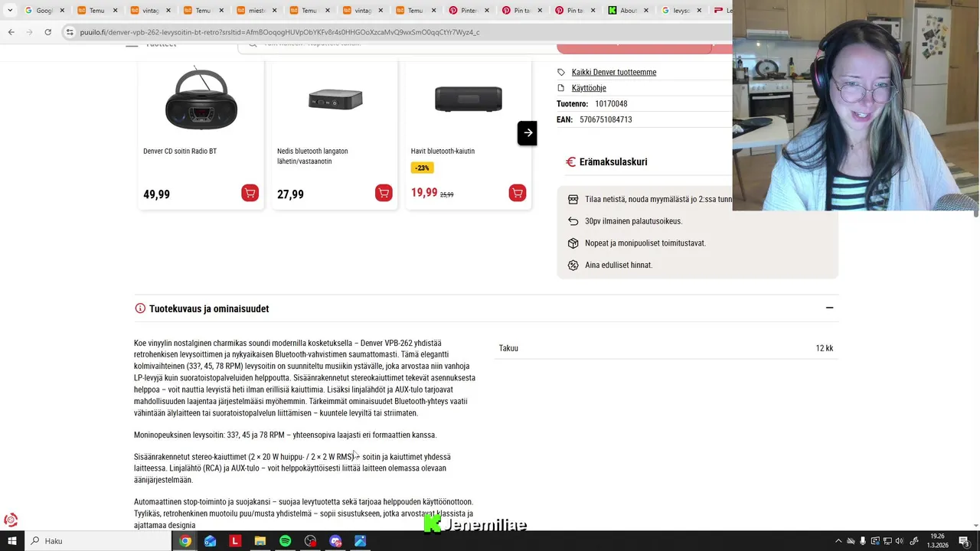The width and height of the screenshot is (980, 551).
Task: Add Denver CD soitin Radio BT to cart
Action: click(x=250, y=193)
